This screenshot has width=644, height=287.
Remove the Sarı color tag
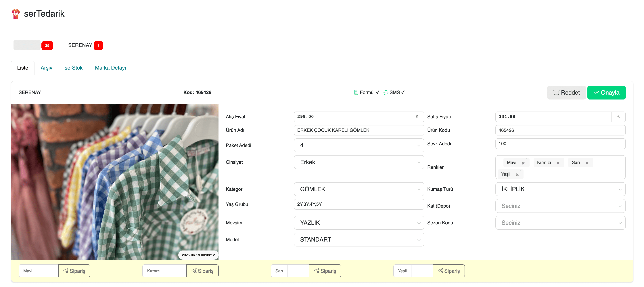(587, 163)
